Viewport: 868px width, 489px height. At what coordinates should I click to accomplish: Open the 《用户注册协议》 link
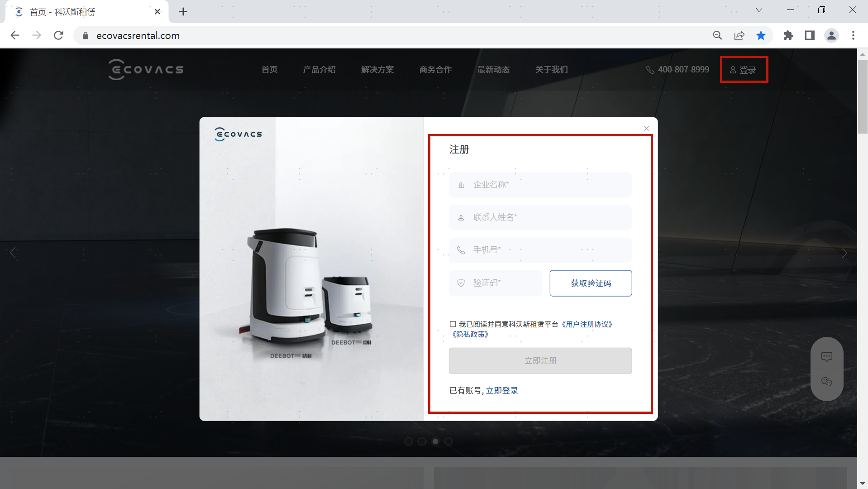pos(587,325)
